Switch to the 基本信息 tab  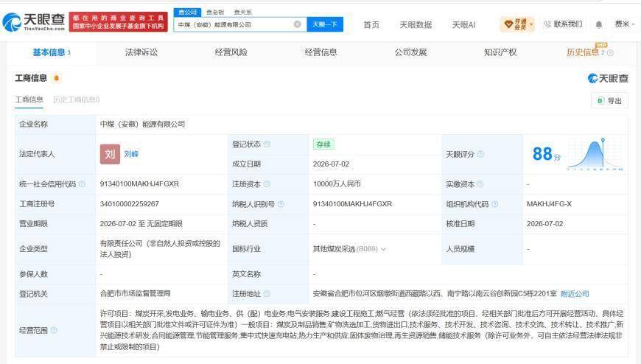(51, 52)
